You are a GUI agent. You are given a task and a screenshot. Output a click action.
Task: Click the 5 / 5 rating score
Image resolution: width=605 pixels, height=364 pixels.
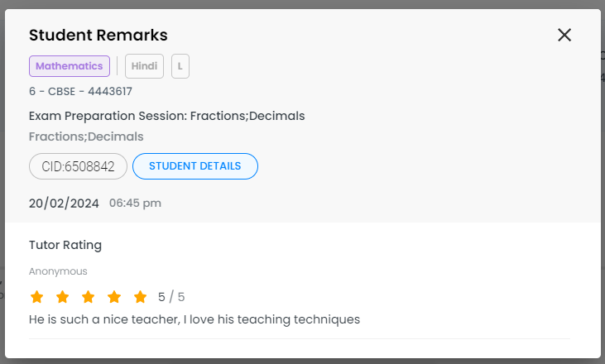click(x=171, y=297)
